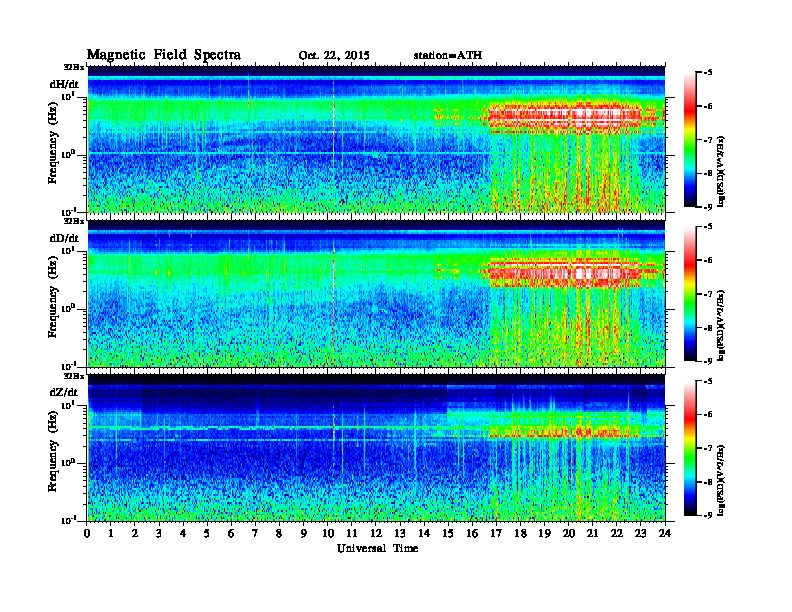
Task: Click hour "14" on the Universal Time axis
Action: [x=424, y=533]
